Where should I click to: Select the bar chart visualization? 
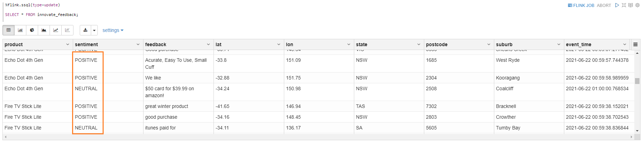click(20, 30)
